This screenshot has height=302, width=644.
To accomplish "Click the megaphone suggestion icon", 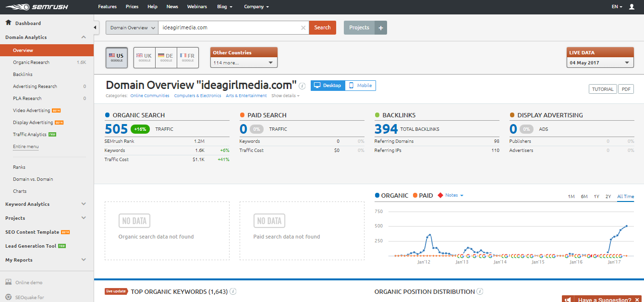I will click(568, 300).
